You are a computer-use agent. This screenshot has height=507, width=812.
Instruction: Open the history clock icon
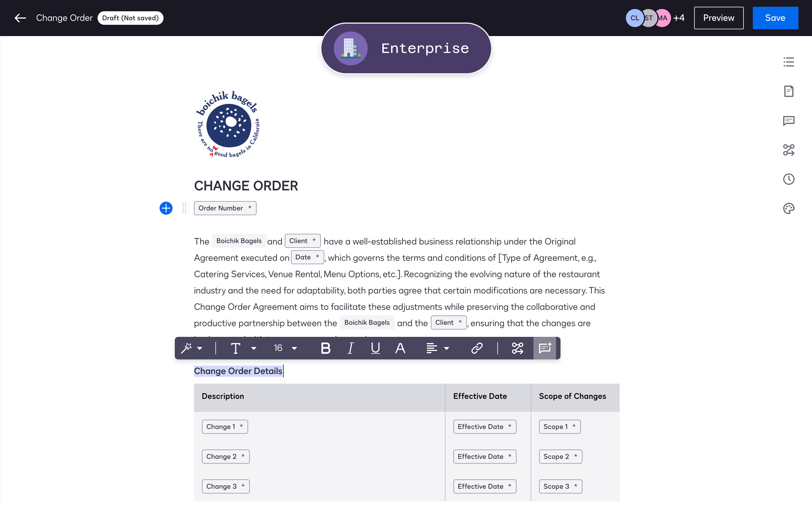(x=789, y=179)
